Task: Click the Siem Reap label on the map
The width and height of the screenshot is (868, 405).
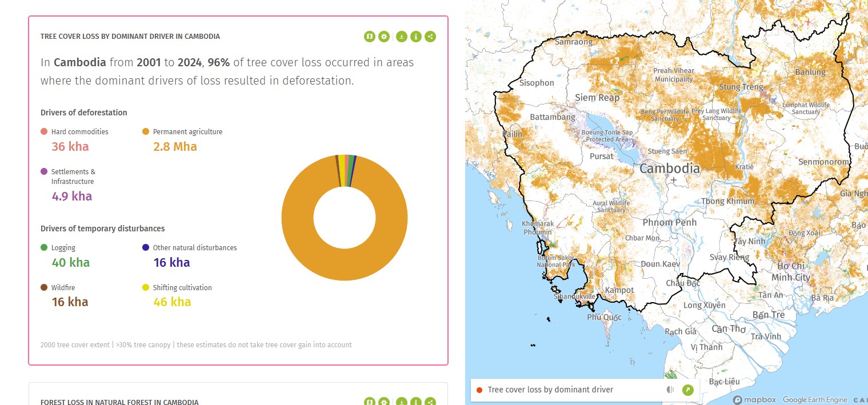Action: point(597,97)
